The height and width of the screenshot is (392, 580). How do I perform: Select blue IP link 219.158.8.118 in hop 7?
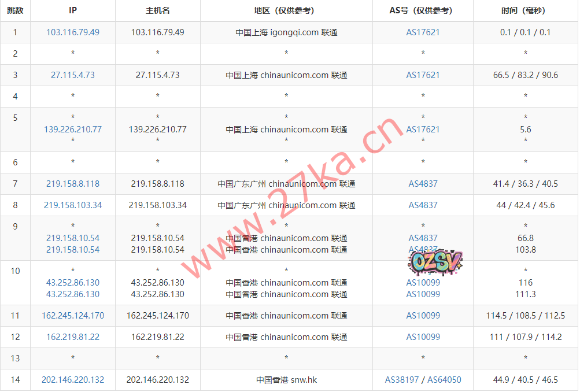pos(73,184)
